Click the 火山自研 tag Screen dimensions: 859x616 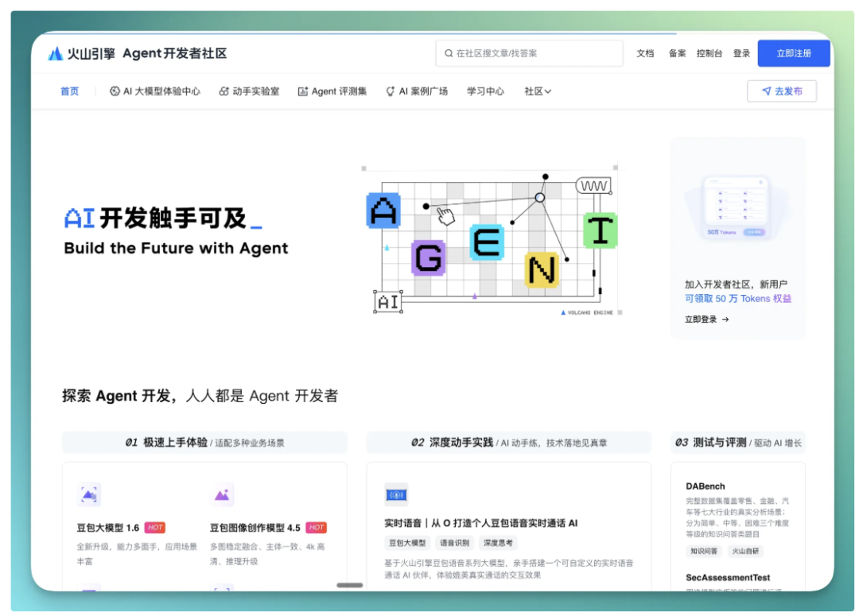(x=745, y=552)
